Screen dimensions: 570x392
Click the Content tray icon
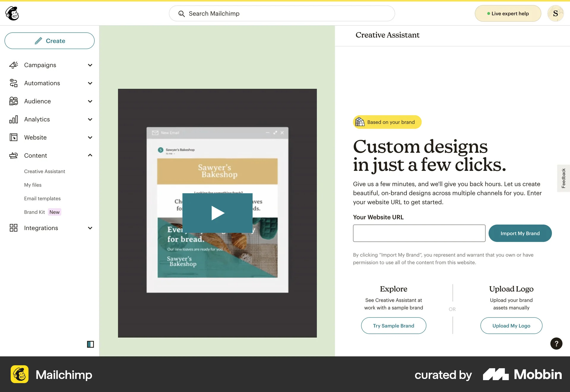(14, 155)
